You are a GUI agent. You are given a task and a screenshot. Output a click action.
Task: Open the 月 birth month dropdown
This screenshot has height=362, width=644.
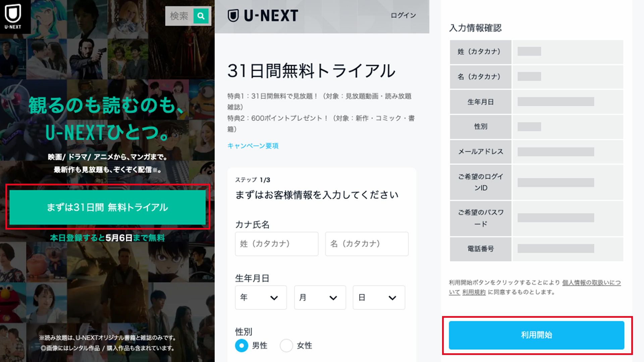click(320, 297)
